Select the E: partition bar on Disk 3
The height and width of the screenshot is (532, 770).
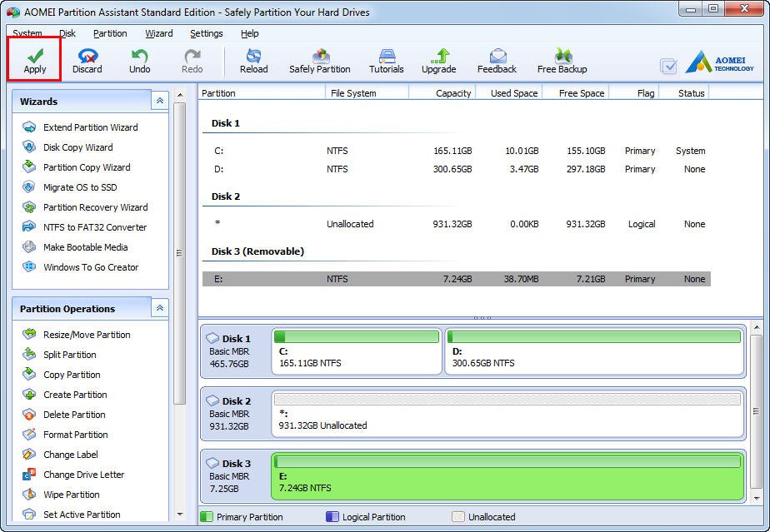[x=507, y=476]
